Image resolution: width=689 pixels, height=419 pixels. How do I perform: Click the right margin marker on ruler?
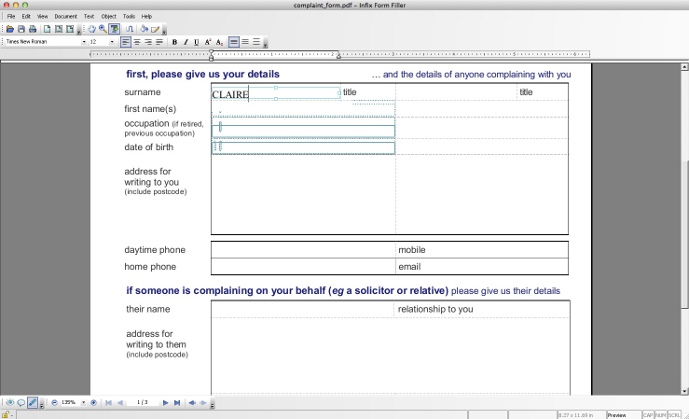click(338, 56)
